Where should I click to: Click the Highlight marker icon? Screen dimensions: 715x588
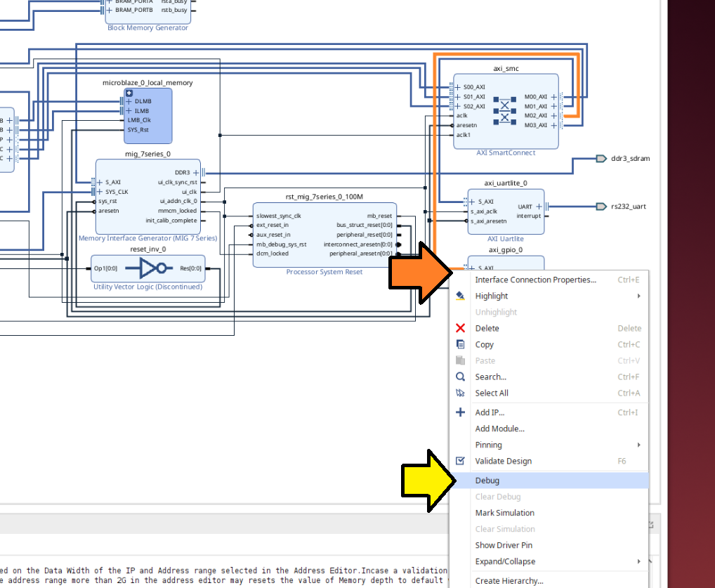[x=461, y=296]
